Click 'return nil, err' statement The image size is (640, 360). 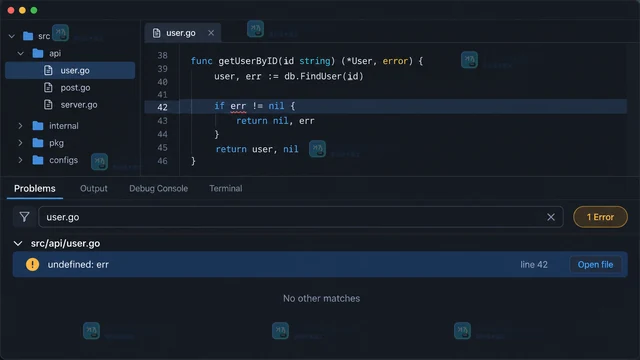pos(275,121)
